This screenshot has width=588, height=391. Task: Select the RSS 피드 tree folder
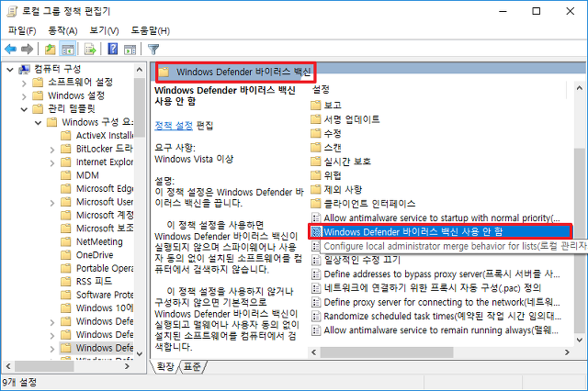click(86, 281)
